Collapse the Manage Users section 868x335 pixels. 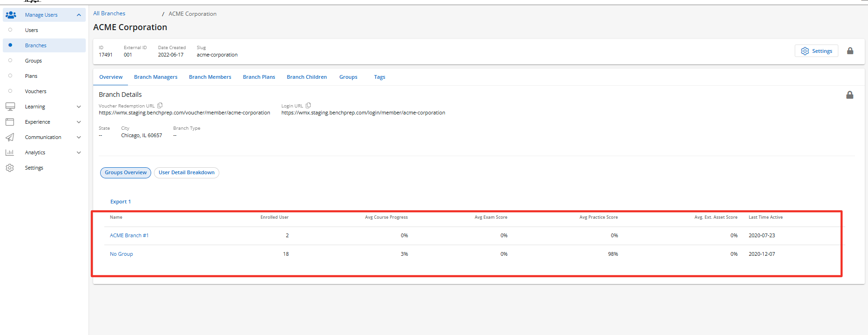click(79, 15)
